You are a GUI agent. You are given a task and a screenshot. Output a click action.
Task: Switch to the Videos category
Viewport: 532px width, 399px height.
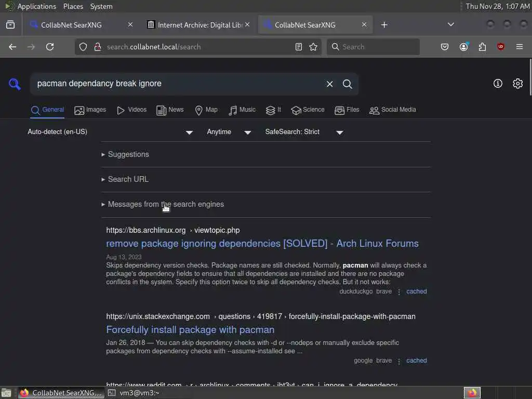pyautogui.click(x=131, y=110)
